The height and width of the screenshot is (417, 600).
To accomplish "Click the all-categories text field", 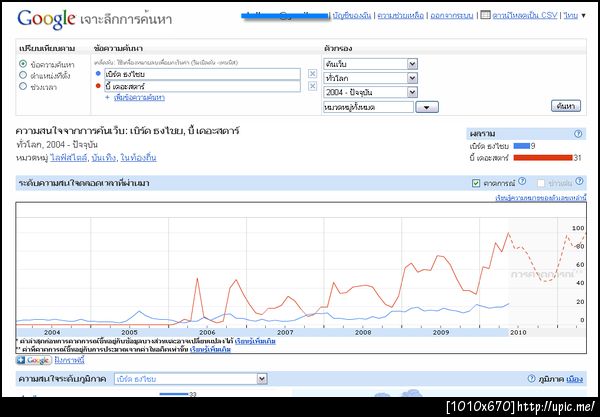I will pos(368,107).
